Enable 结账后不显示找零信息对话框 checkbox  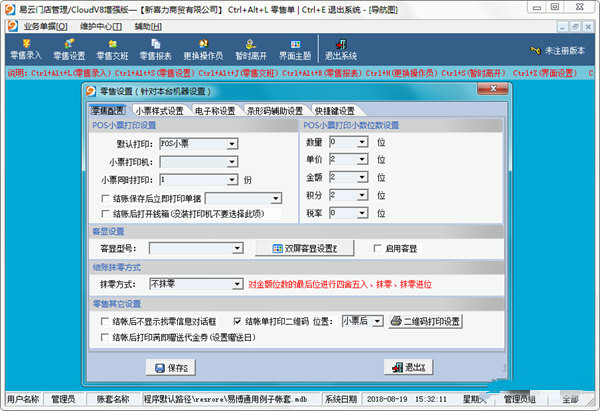click(104, 321)
